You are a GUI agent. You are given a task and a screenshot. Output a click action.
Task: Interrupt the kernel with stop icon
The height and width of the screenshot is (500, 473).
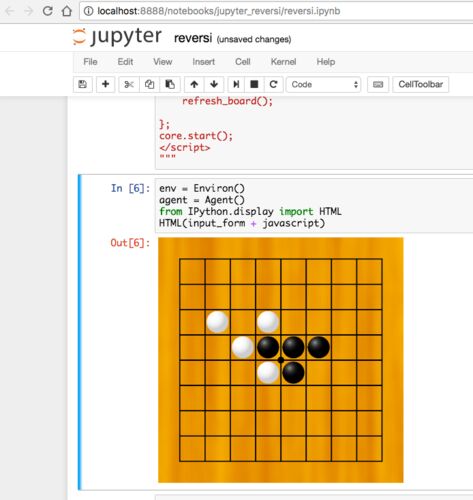[x=254, y=84]
